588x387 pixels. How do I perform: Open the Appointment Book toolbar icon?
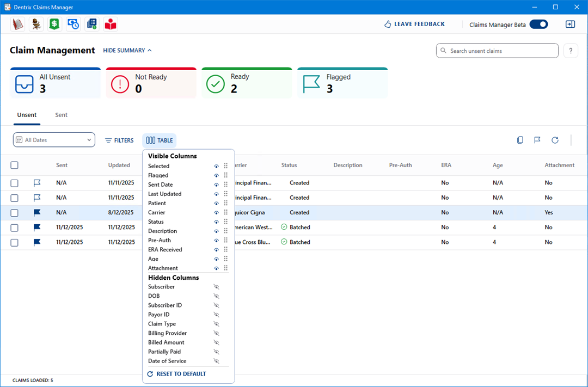click(x=17, y=24)
